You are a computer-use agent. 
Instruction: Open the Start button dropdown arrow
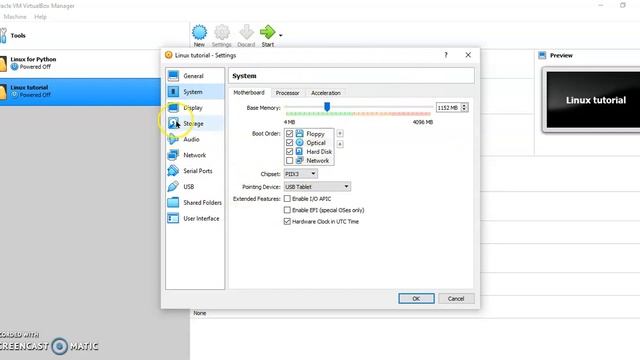tap(280, 36)
